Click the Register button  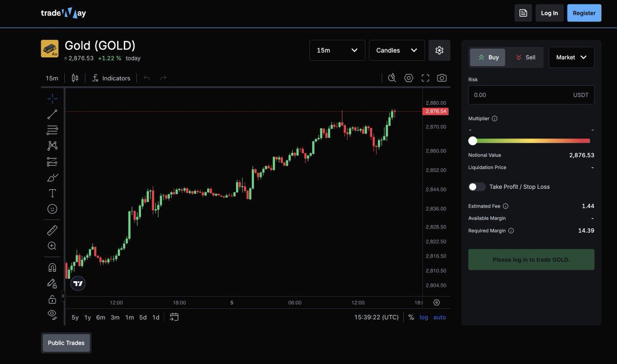tap(584, 12)
